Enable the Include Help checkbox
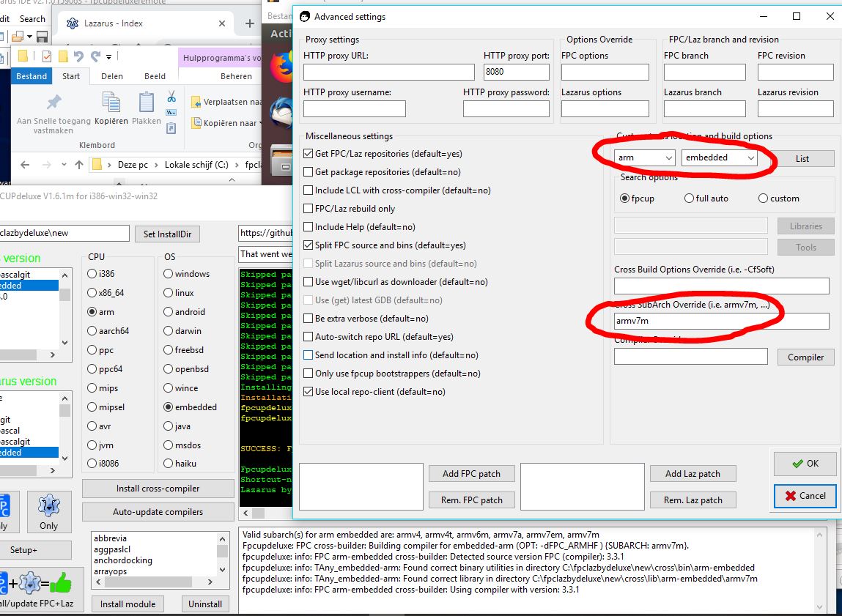The width and height of the screenshot is (842, 616). (309, 227)
